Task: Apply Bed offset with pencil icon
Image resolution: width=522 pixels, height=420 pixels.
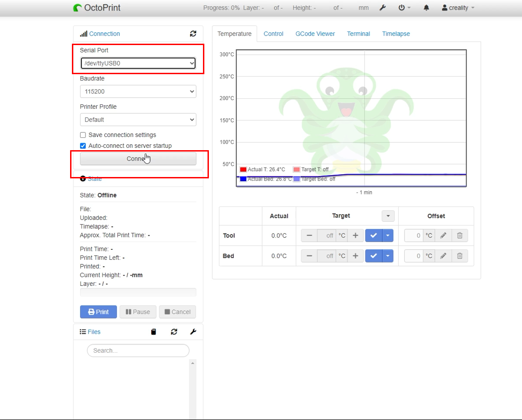Action: pyautogui.click(x=443, y=256)
